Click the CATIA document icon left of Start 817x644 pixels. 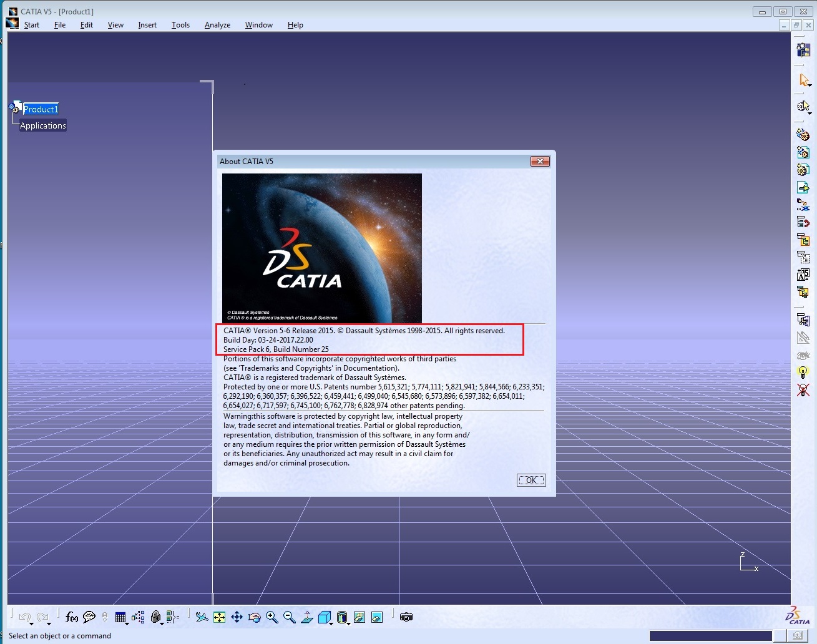12,24
